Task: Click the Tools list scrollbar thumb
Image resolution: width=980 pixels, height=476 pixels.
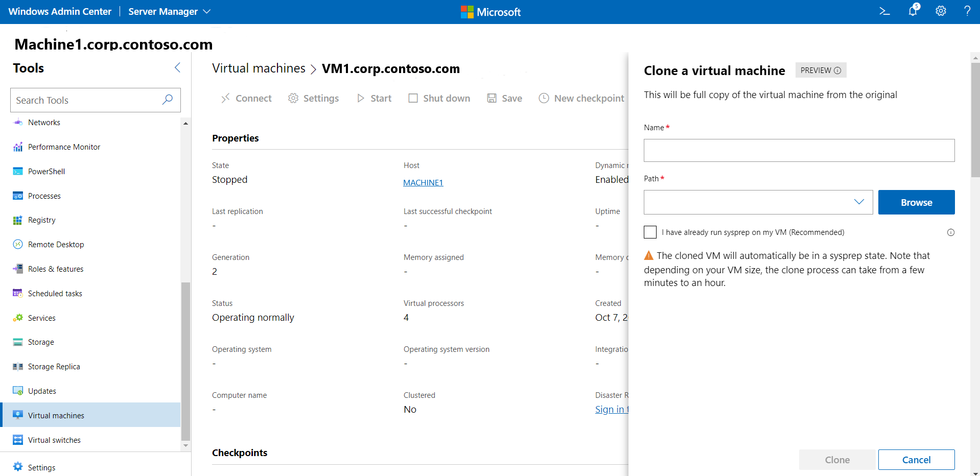Action: [x=185, y=360]
